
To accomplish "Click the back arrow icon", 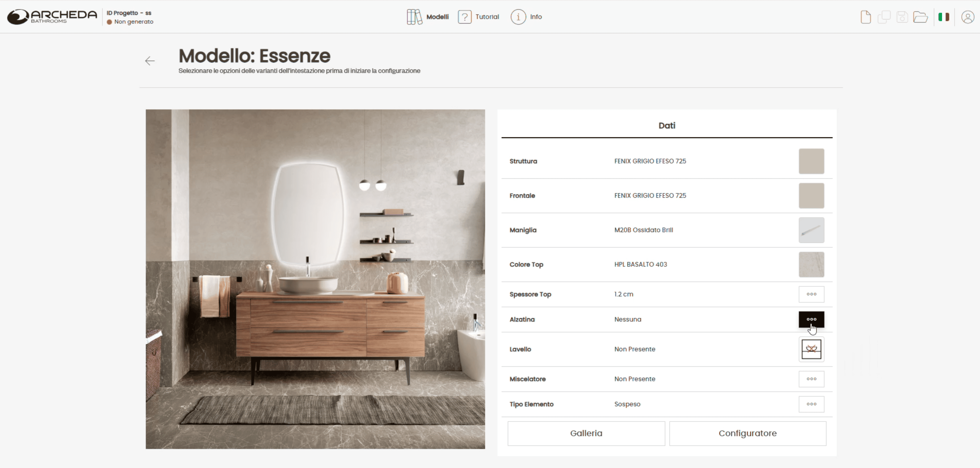I will 150,61.
